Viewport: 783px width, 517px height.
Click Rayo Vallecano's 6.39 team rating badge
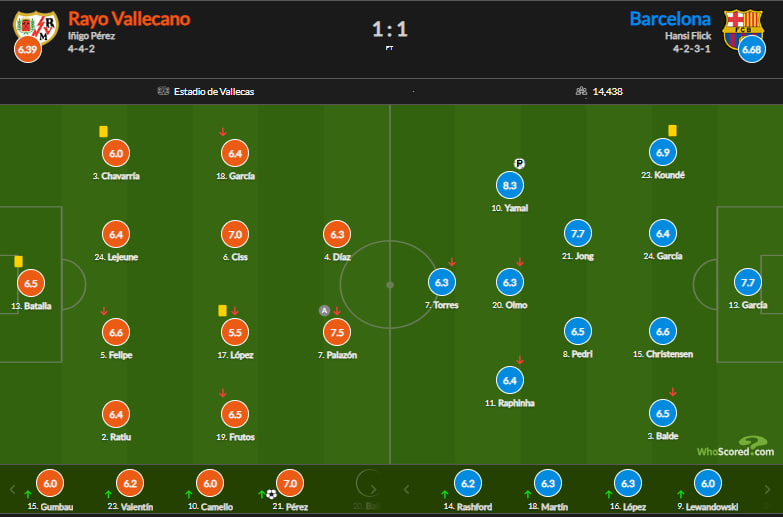click(x=27, y=49)
